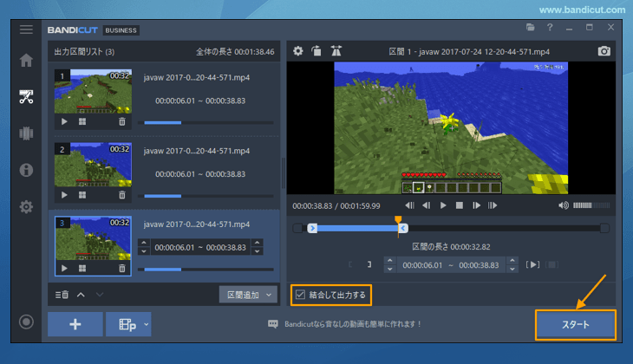Click segment 3 start time field in list
This screenshot has height=364, width=633.
click(174, 247)
